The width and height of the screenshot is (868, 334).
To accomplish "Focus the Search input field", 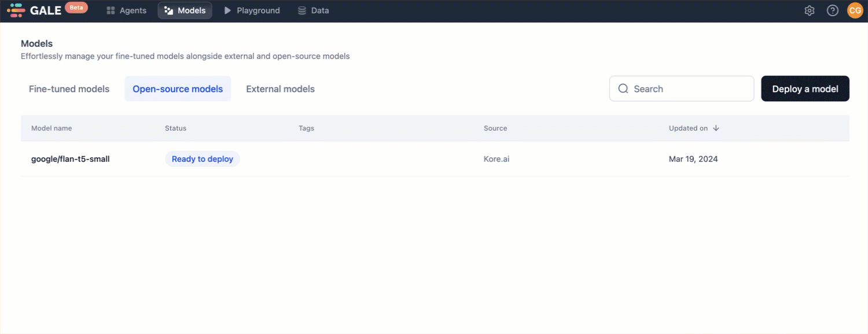I will click(682, 89).
